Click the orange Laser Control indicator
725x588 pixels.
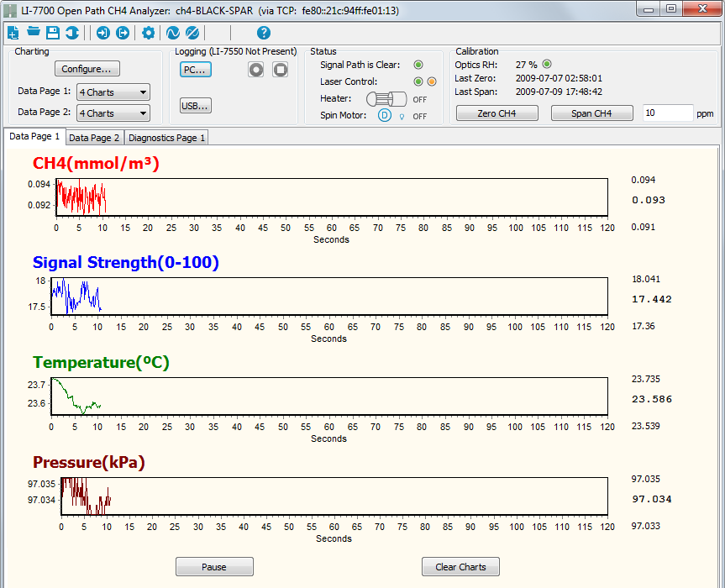tap(432, 81)
